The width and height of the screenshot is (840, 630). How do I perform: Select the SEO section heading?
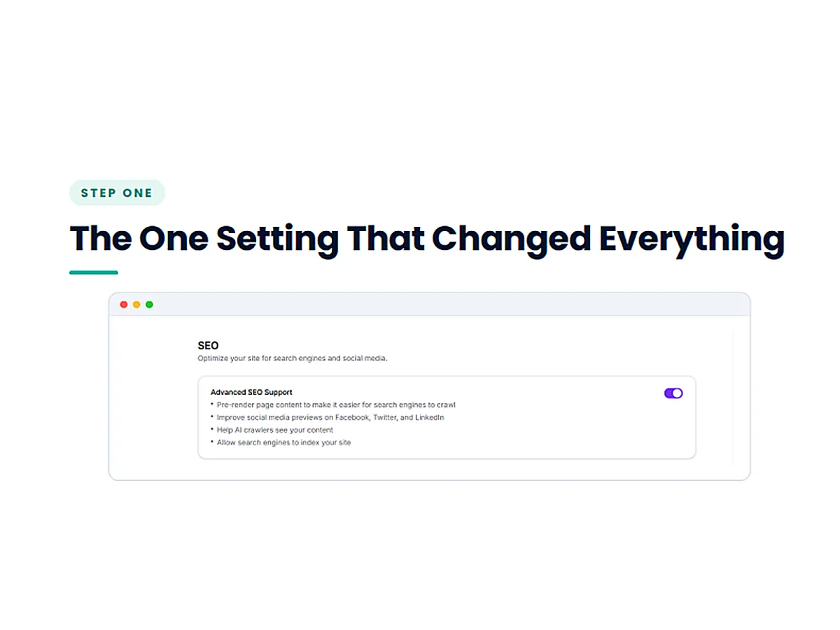coord(208,345)
